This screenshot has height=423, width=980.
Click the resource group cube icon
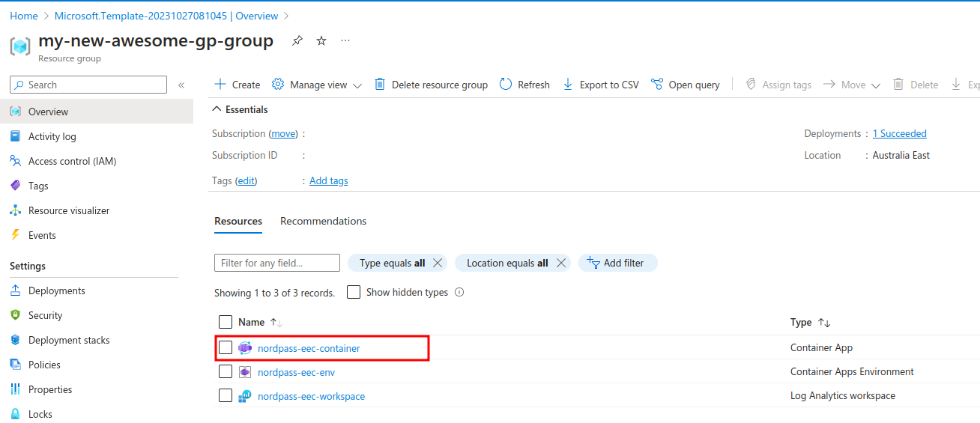tap(20, 46)
